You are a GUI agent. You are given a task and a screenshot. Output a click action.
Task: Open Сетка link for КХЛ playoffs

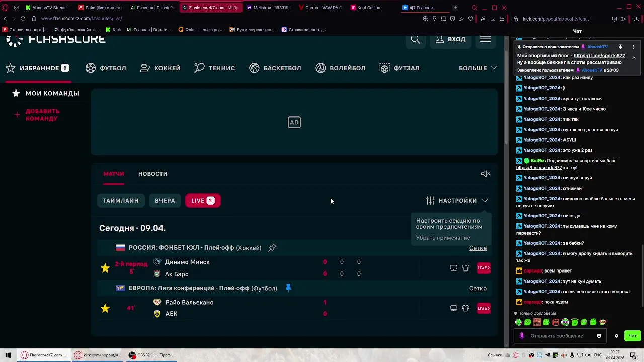tap(478, 248)
